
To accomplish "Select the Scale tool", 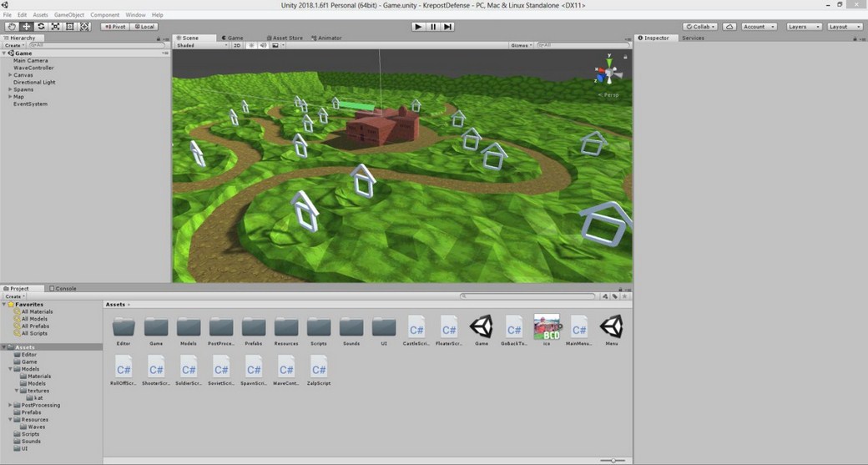I will (55, 27).
